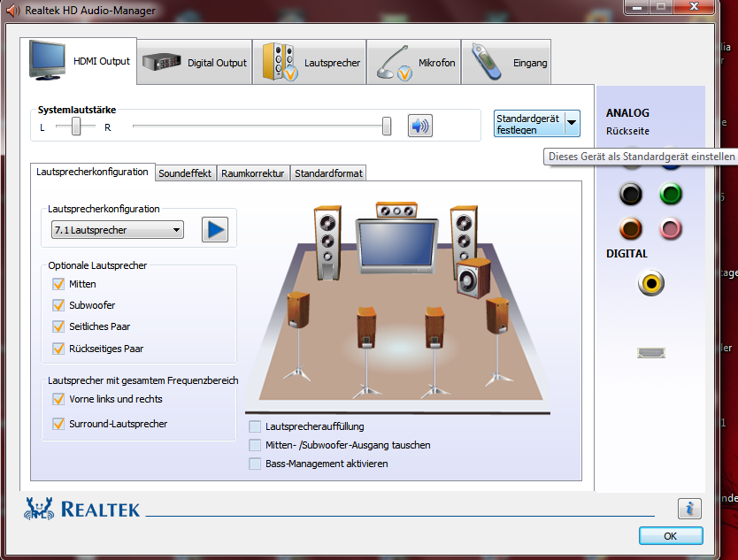This screenshot has width=738, height=560.
Task: Open the Eingang tab
Action: 506,62
